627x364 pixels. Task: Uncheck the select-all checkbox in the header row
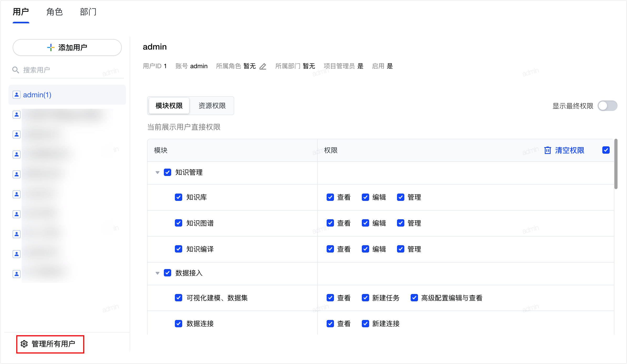(606, 150)
